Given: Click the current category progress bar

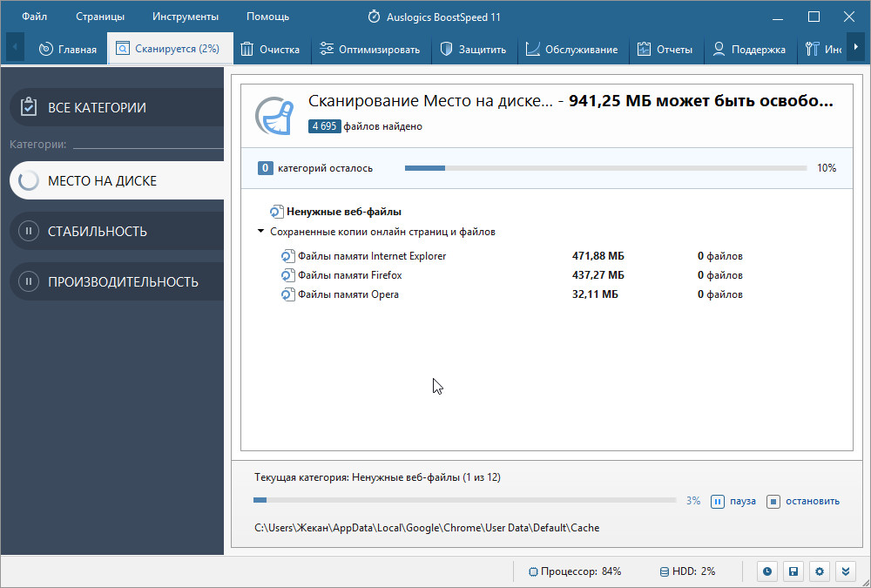Looking at the screenshot, I should pyautogui.click(x=464, y=500).
